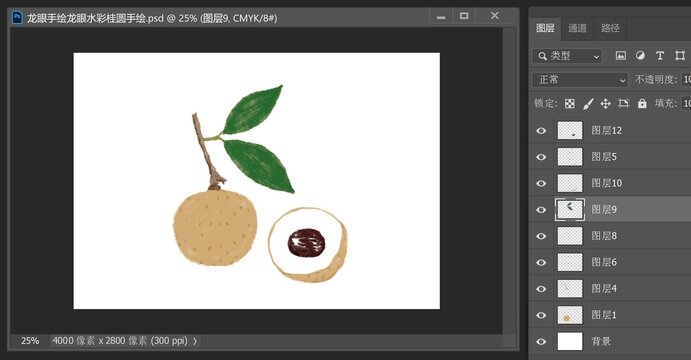Click thumbnail of 图层8
This screenshot has height=360, width=691.
570,236
